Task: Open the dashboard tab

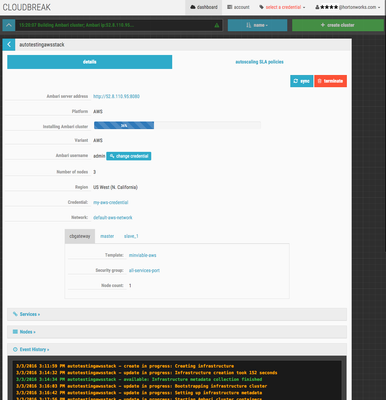Action: pyautogui.click(x=204, y=7)
